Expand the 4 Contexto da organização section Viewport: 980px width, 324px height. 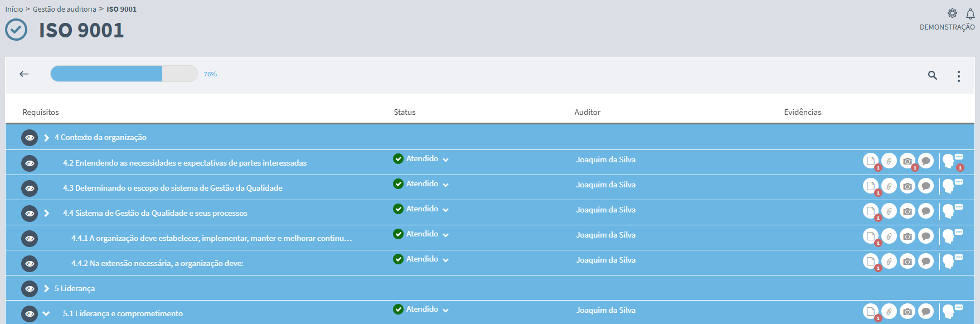coord(47,138)
